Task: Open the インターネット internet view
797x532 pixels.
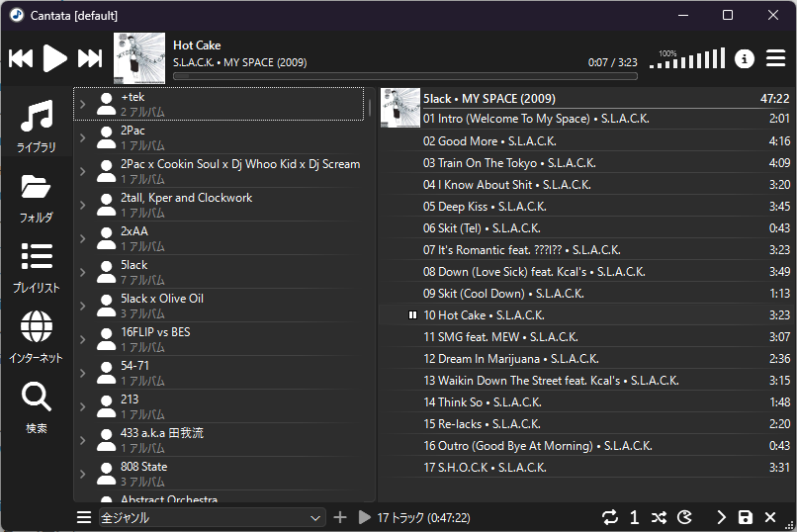Action: pos(36,337)
